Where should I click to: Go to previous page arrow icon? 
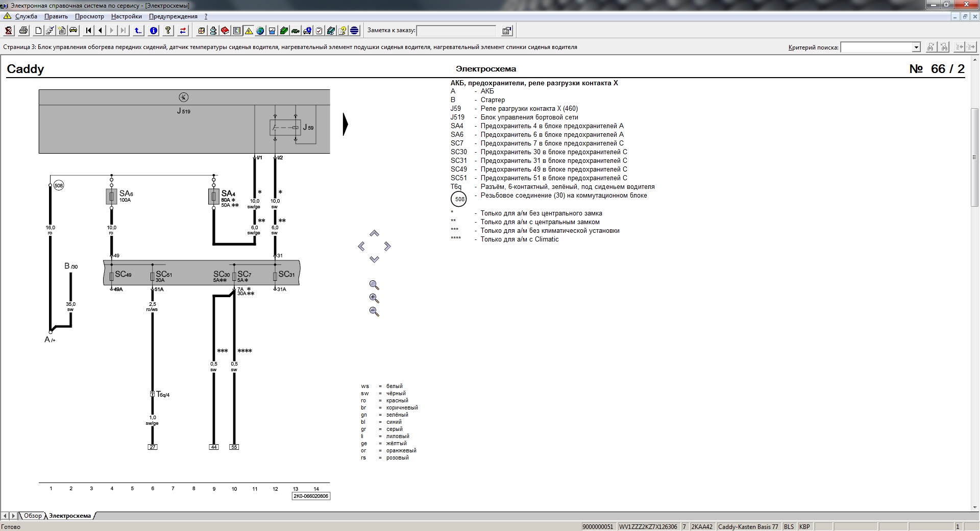point(100,31)
